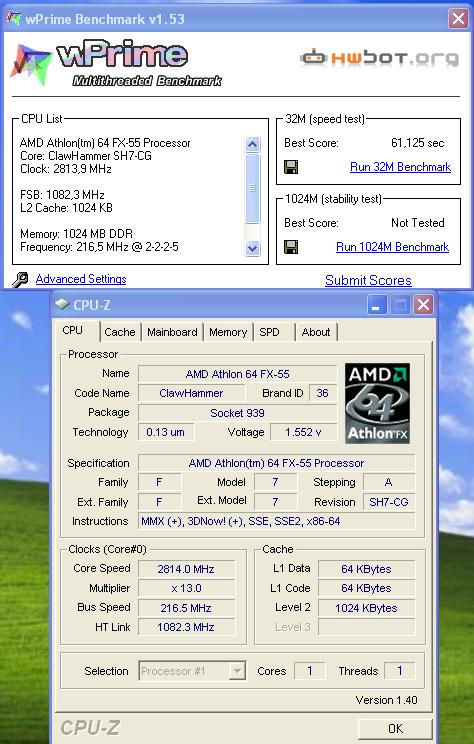Click the wPrime logo graphic
This screenshot has width=474, height=744.
click(116, 64)
